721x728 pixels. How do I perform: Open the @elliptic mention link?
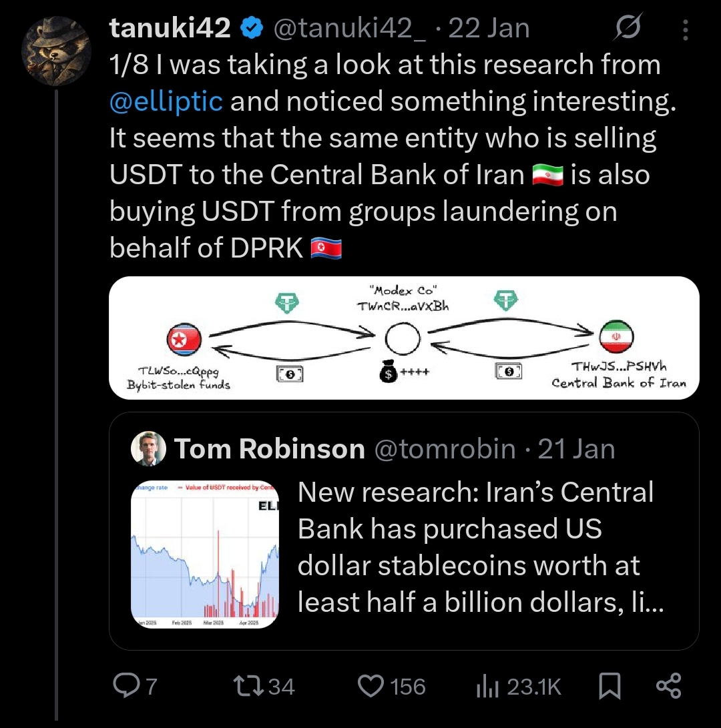tap(166, 101)
